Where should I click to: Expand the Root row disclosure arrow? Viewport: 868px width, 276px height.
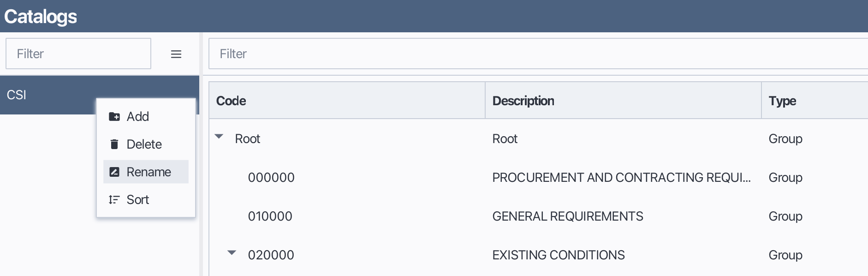[219, 137]
